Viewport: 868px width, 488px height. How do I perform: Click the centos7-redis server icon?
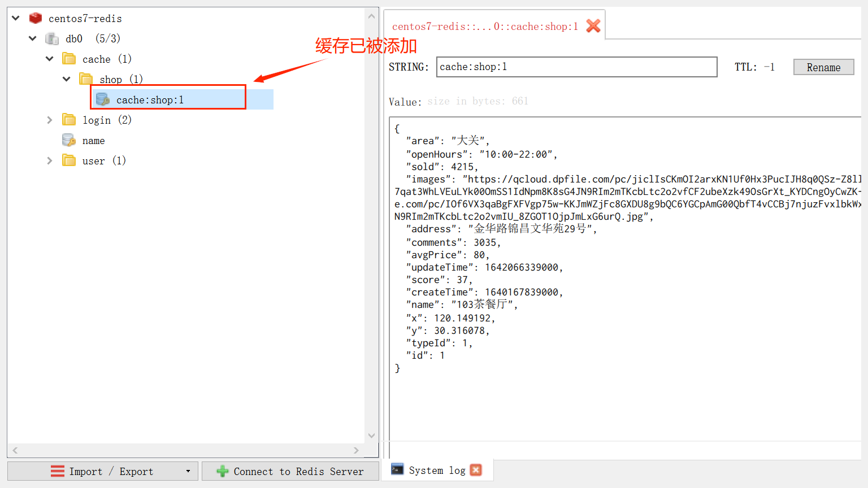pos(36,18)
